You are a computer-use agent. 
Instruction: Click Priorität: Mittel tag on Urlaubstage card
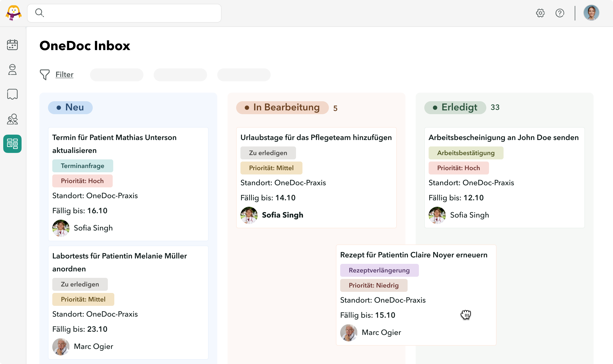271,168
